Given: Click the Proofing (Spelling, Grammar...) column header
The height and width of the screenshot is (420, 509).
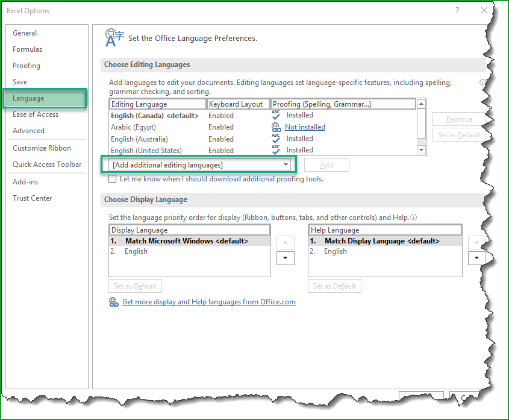Looking at the screenshot, I should pyautogui.click(x=343, y=104).
